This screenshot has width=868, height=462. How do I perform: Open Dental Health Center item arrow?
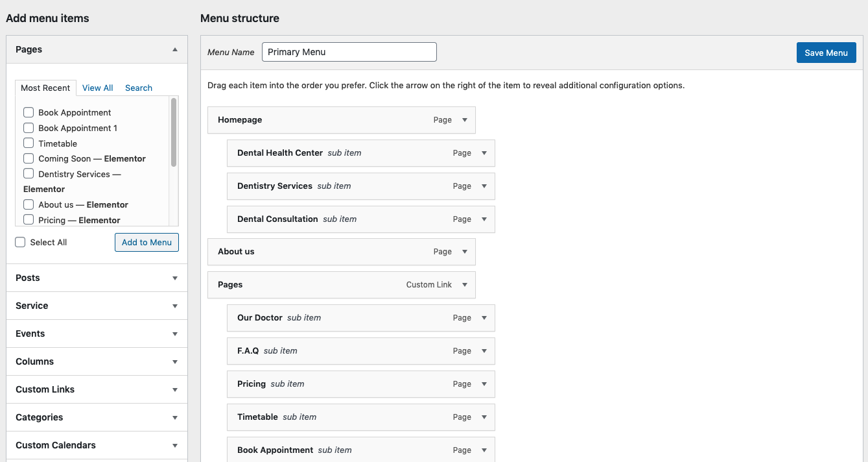point(484,153)
